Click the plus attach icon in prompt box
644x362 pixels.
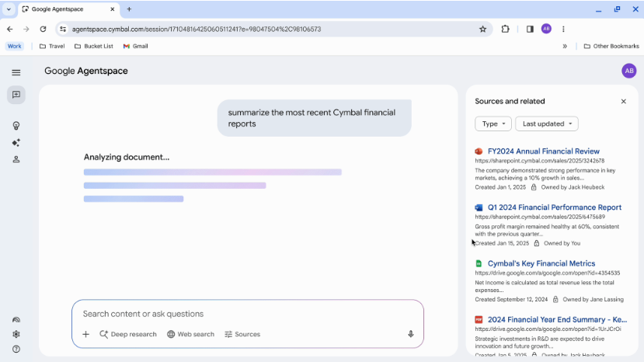tap(85, 334)
